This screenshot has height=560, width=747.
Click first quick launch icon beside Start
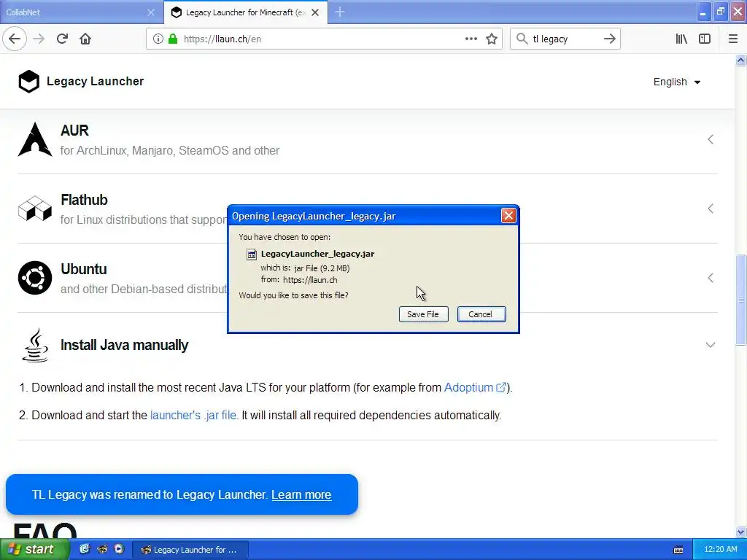tap(85, 549)
